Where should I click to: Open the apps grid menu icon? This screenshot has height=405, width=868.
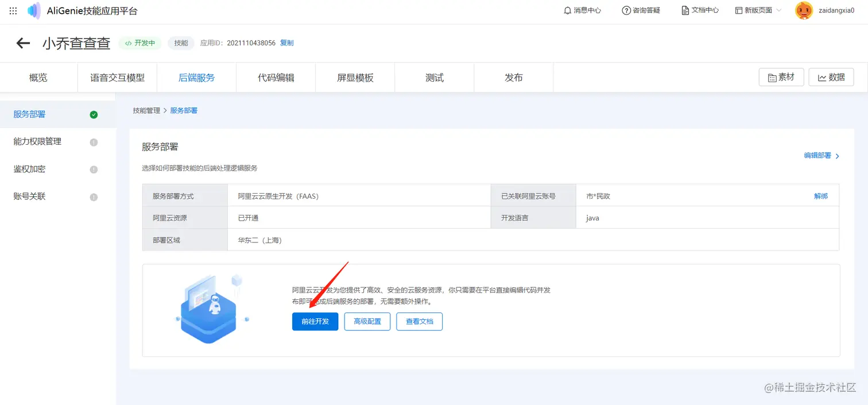click(13, 11)
